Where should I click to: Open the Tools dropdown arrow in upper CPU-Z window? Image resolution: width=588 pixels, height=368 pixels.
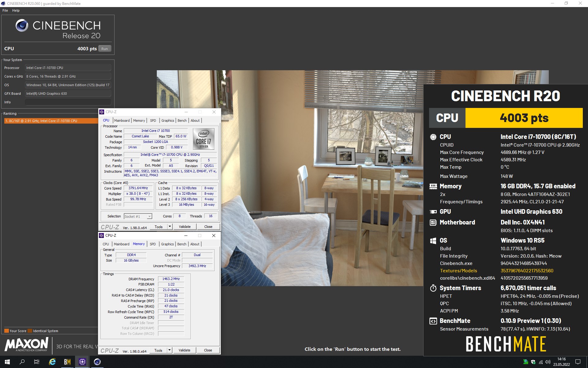pyautogui.click(x=170, y=227)
